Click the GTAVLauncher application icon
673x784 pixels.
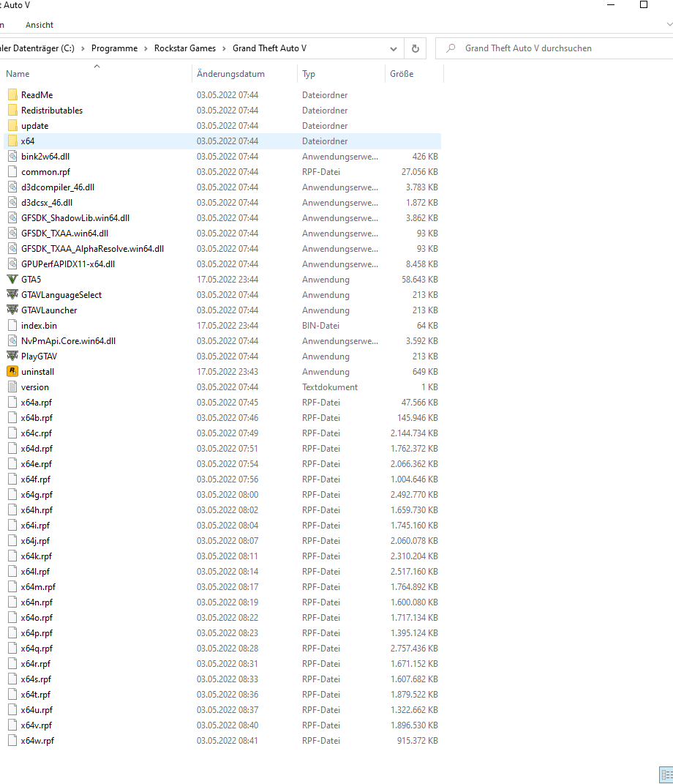point(12,310)
